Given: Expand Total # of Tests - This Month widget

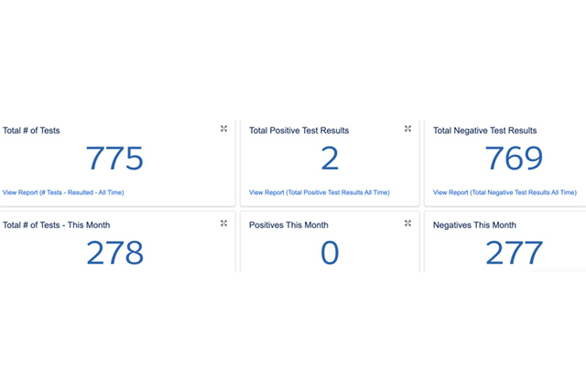Looking at the screenshot, I should click(223, 223).
